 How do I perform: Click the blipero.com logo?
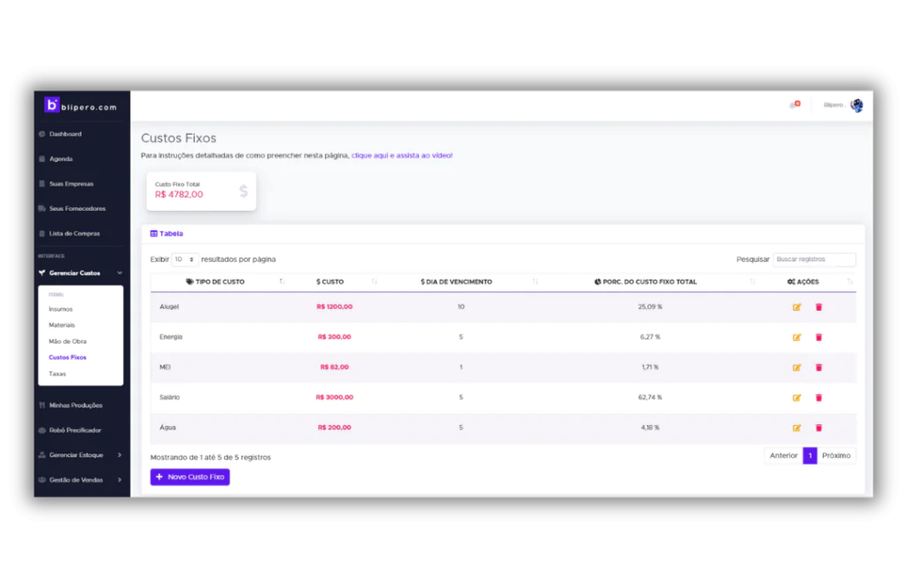tap(81, 105)
